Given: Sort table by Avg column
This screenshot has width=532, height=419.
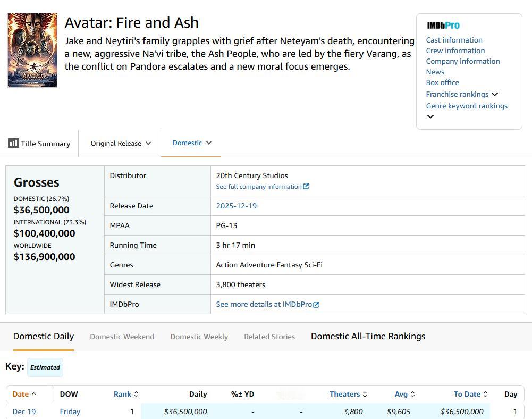Looking at the screenshot, I should pyautogui.click(x=401, y=394).
